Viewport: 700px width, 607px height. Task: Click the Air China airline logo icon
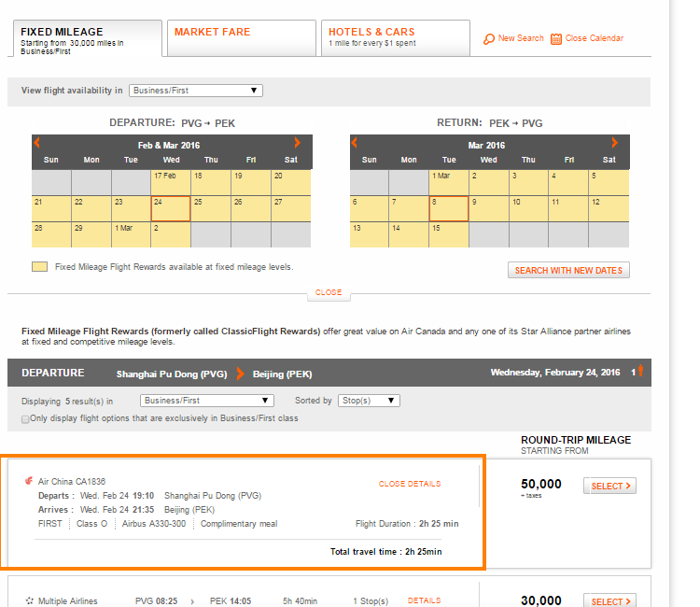coord(29,481)
